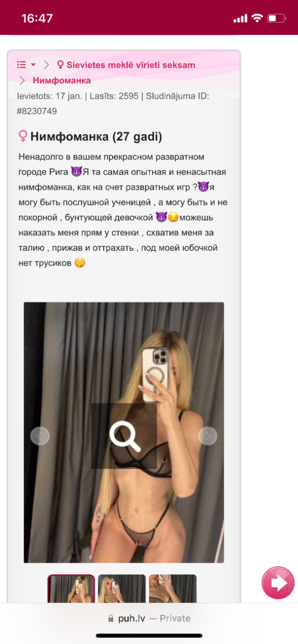This screenshot has width=298, height=644.
Task: Tap the pink floating arrow button
Action: click(x=278, y=583)
